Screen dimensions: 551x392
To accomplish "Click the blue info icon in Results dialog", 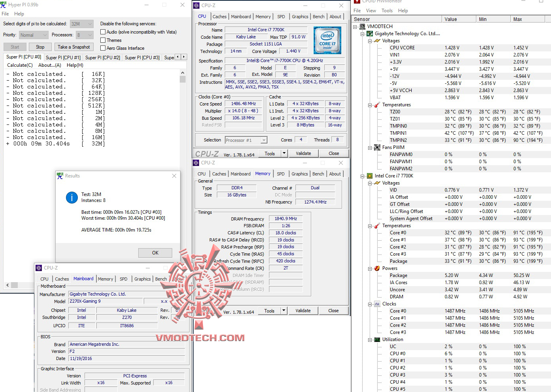I will 71,198.
